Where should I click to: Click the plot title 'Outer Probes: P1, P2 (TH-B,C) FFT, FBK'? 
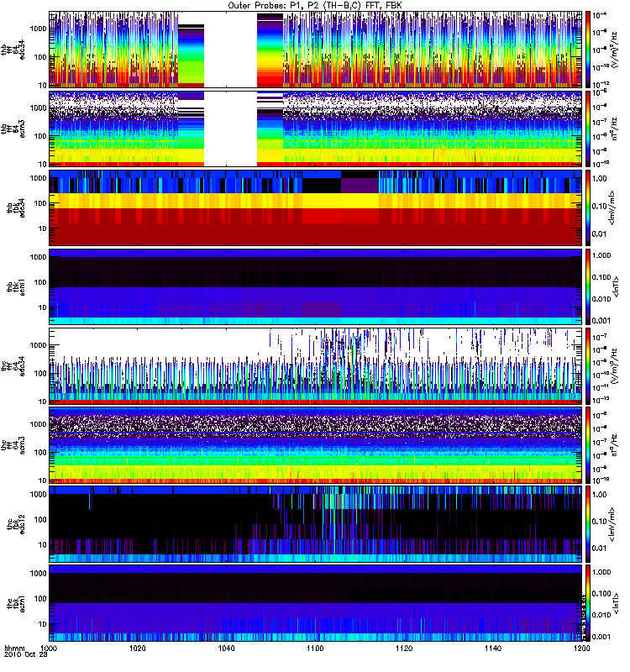[x=314, y=6]
